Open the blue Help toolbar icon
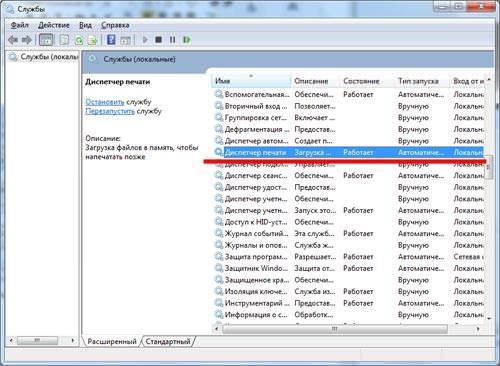500x366 pixels. click(x=111, y=40)
